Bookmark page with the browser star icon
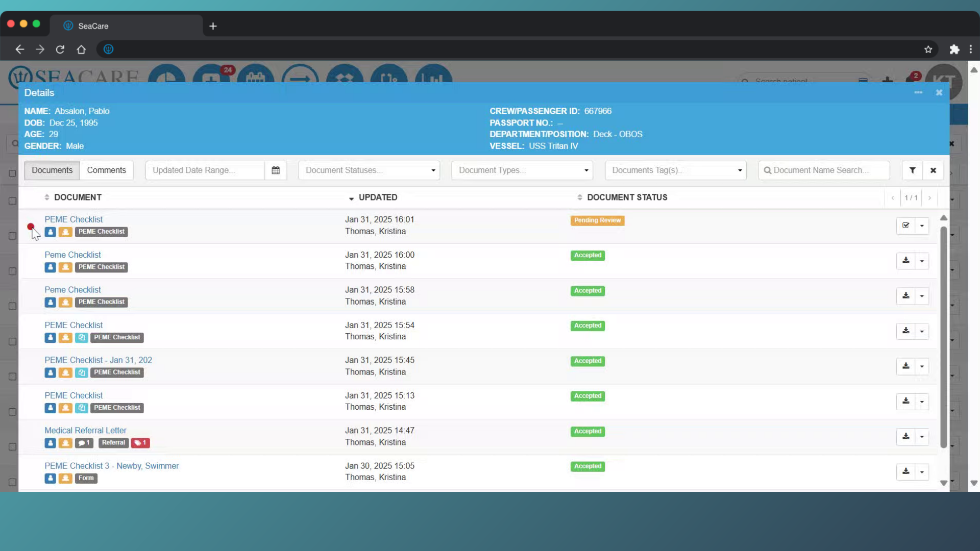 928,49
